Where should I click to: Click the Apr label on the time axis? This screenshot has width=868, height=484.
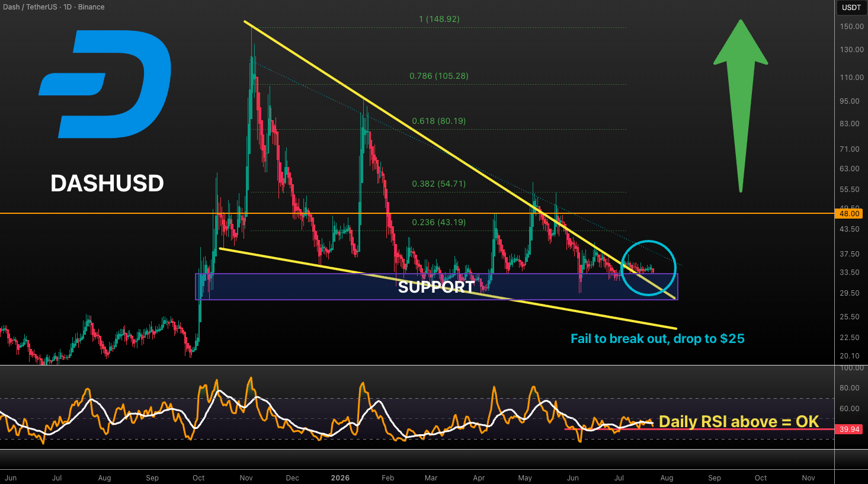click(x=479, y=478)
